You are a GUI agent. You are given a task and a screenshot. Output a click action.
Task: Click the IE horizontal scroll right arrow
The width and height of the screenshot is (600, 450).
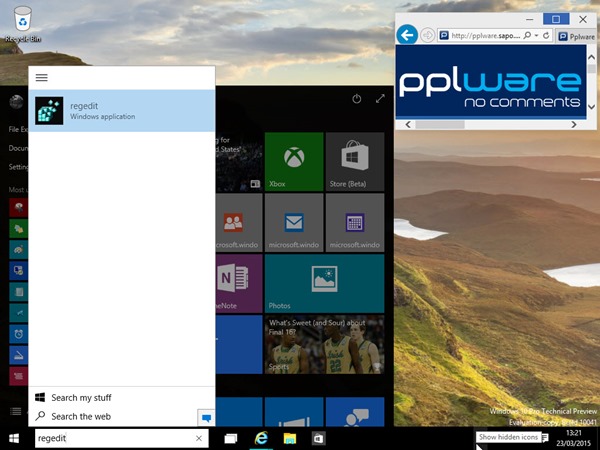(574, 124)
